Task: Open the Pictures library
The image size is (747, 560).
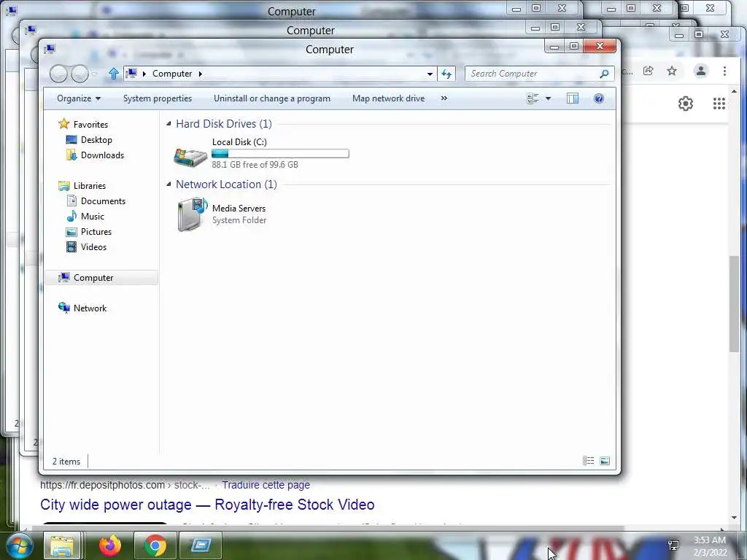Action: click(x=96, y=231)
